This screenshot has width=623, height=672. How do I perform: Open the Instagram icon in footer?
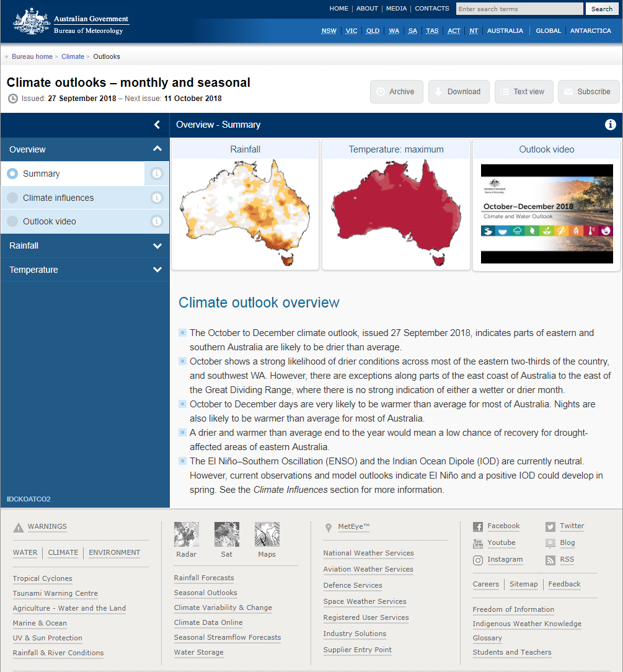pos(478,560)
